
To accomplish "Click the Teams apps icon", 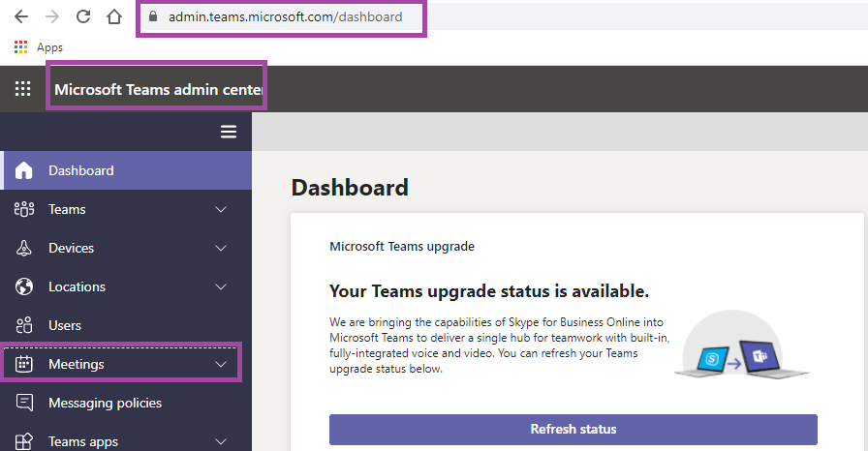I will (x=24, y=441).
